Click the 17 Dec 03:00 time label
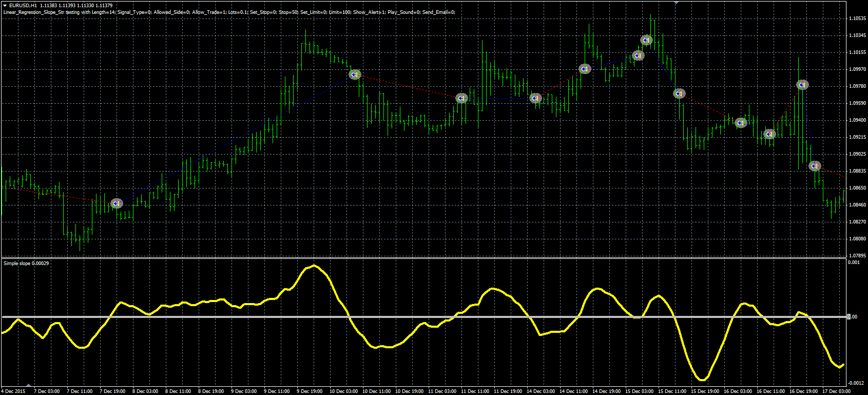Screen dimensions: 868x395 (837, 391)
